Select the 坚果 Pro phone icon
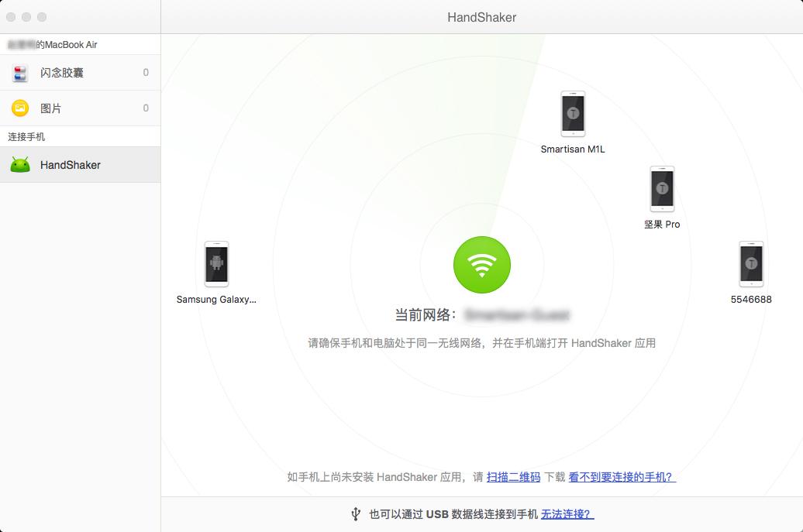The height and width of the screenshot is (532, 803). click(x=662, y=188)
